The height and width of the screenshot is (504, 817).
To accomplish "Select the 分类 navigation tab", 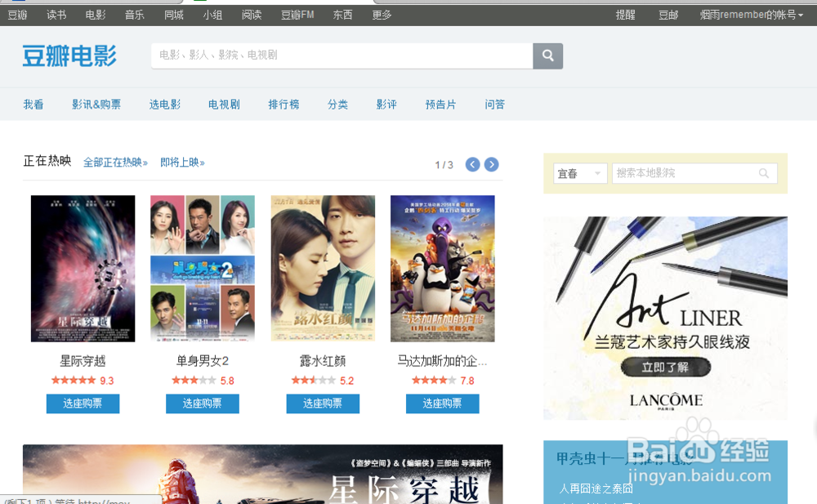I will [x=337, y=105].
